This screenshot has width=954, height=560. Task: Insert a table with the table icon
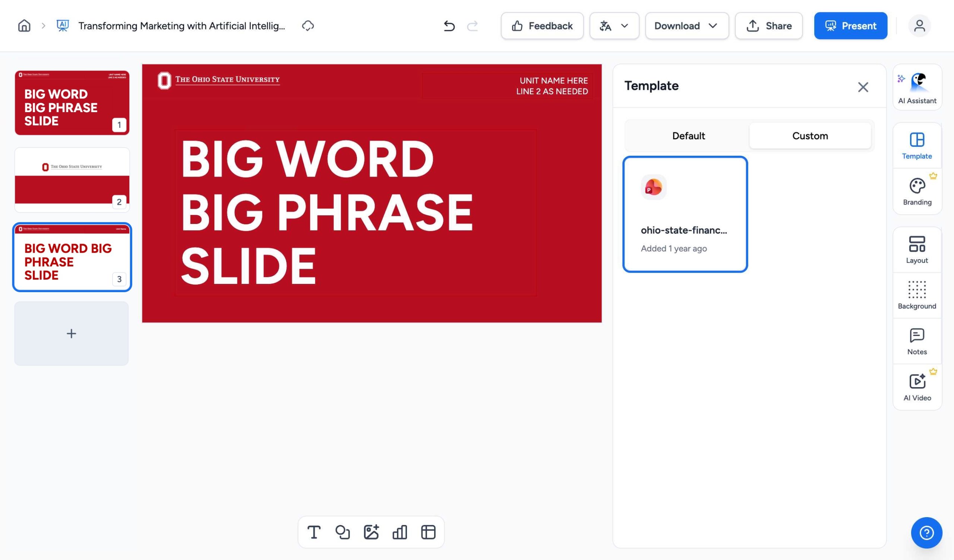coord(428,532)
